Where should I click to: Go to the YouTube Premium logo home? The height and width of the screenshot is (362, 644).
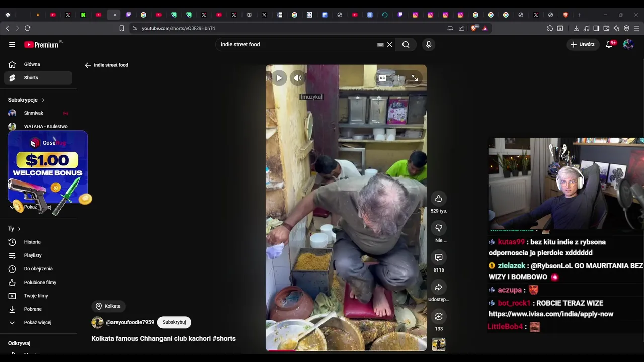[41, 45]
